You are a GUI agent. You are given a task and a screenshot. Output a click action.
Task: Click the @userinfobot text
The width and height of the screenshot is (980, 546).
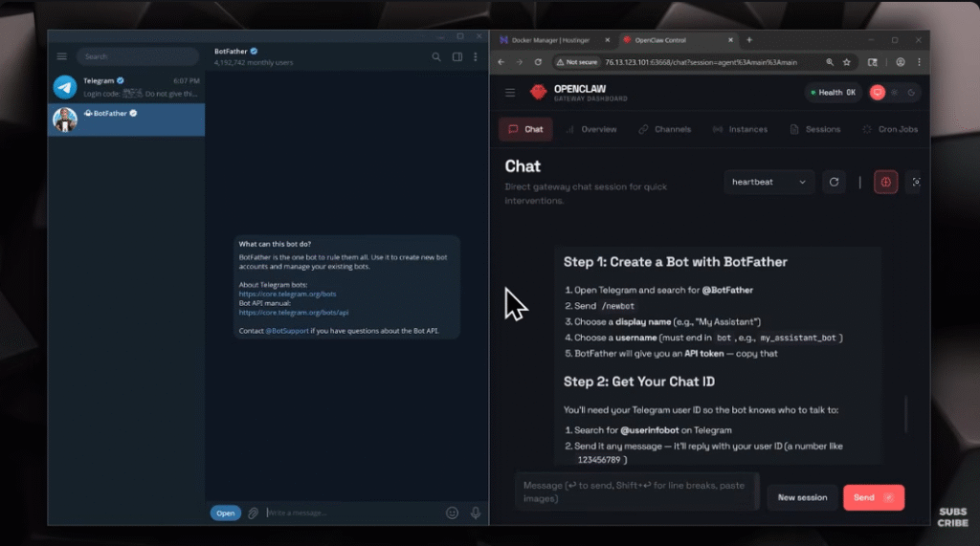click(x=650, y=429)
